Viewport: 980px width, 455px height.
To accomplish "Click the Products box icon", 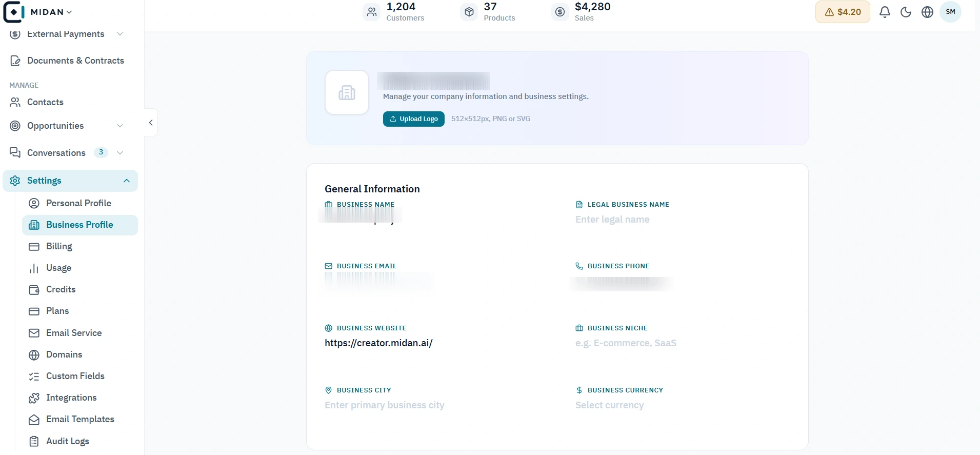I will 469,11.
